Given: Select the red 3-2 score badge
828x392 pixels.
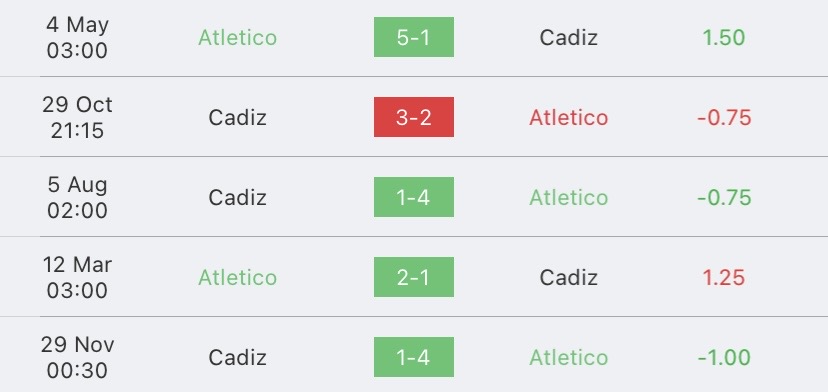Looking at the screenshot, I should [413, 117].
